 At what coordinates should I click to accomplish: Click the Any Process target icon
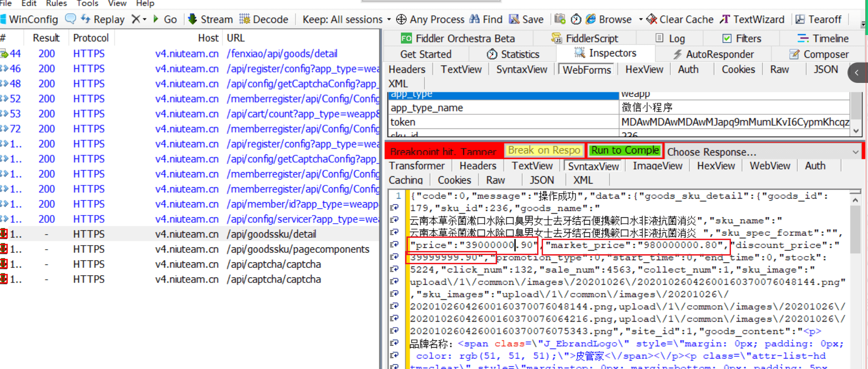pyautogui.click(x=401, y=19)
